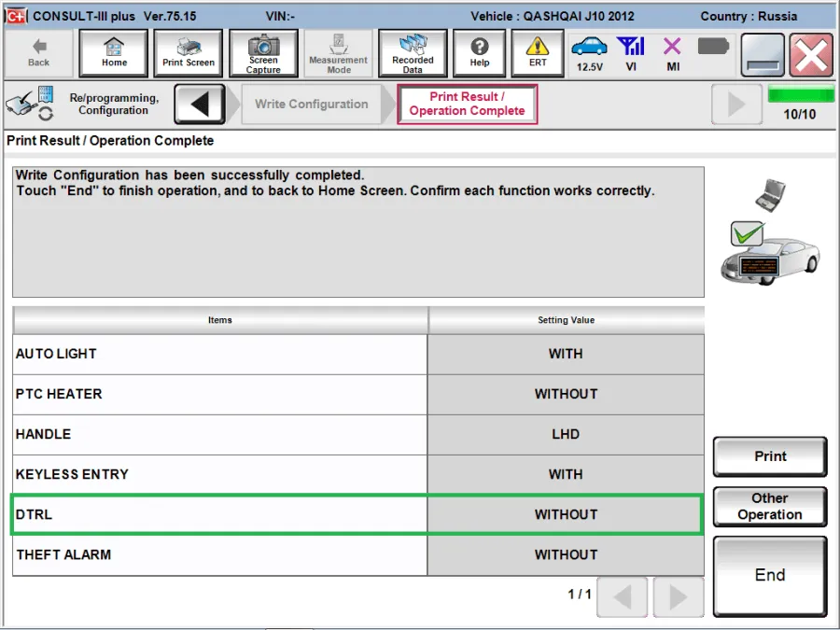Go to Home screen via toolbar
The height and width of the screenshot is (630, 840).
tap(114, 53)
